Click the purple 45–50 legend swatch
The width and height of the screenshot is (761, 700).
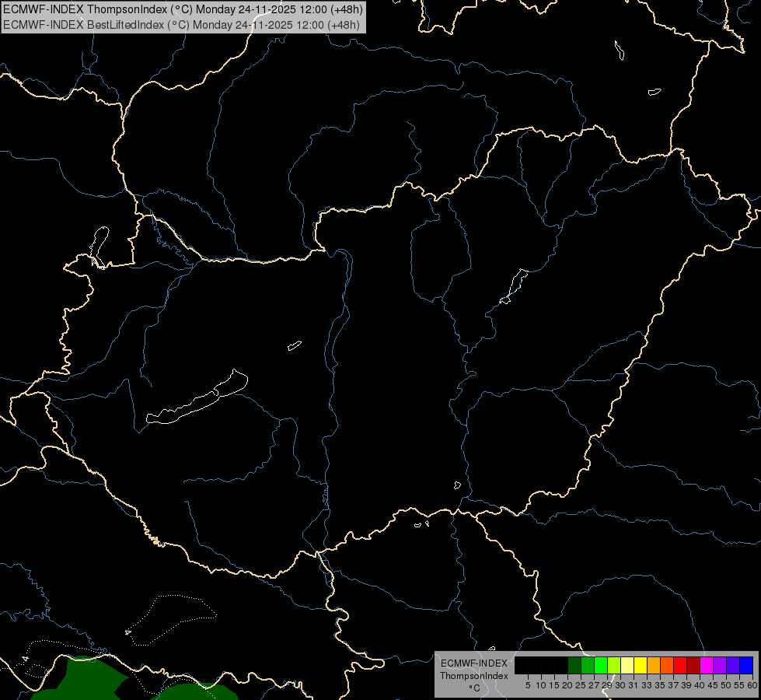coord(720,665)
